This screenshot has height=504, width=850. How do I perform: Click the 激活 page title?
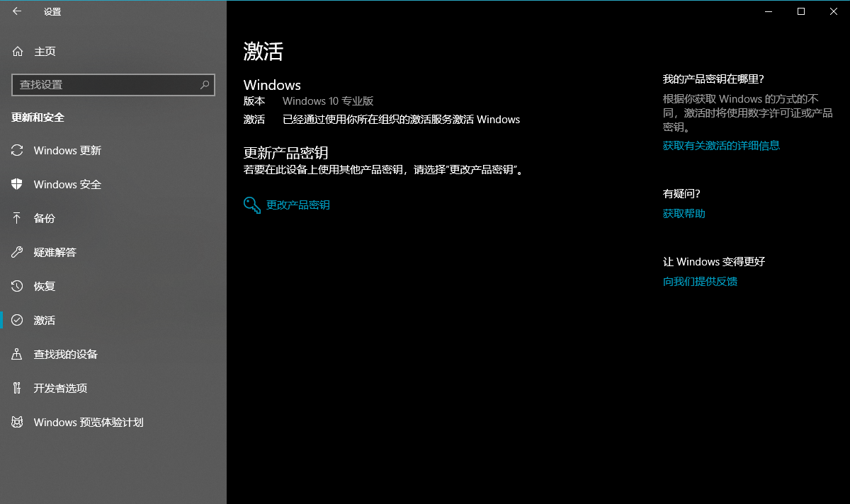click(263, 51)
